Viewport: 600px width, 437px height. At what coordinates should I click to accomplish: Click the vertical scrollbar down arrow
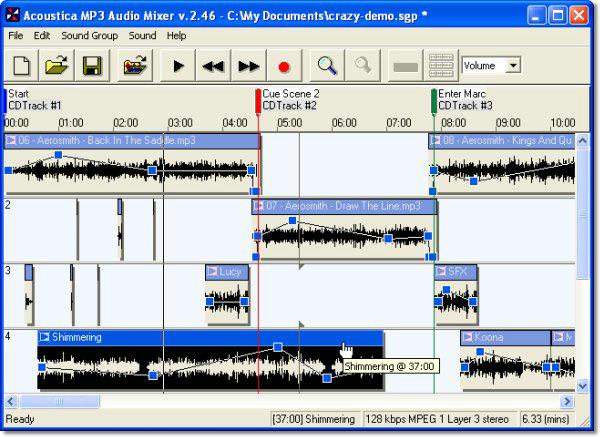(x=582, y=386)
